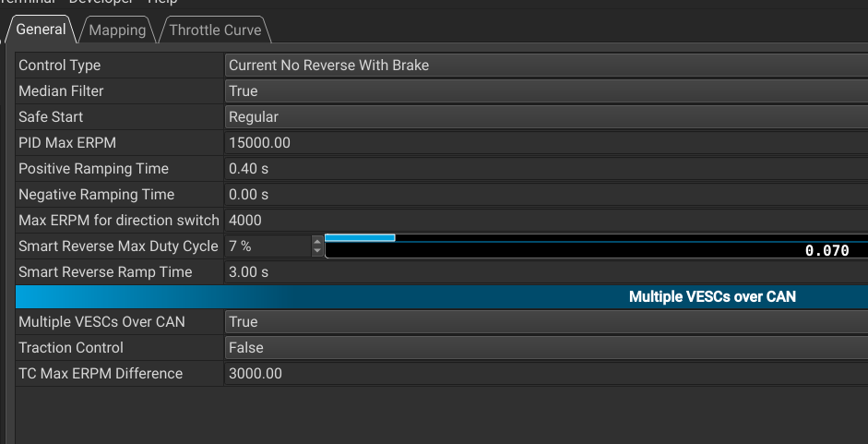Open the Safe Start dropdown

544,117
